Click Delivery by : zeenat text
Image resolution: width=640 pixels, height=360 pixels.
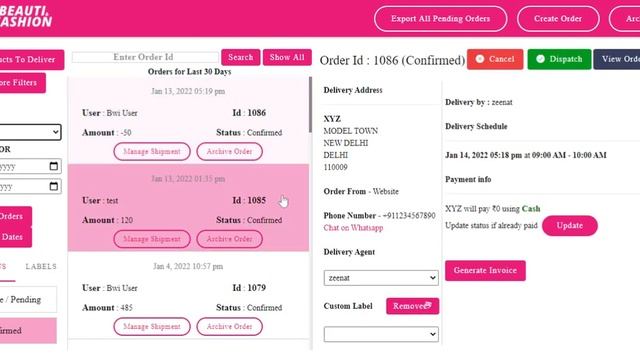tap(478, 102)
